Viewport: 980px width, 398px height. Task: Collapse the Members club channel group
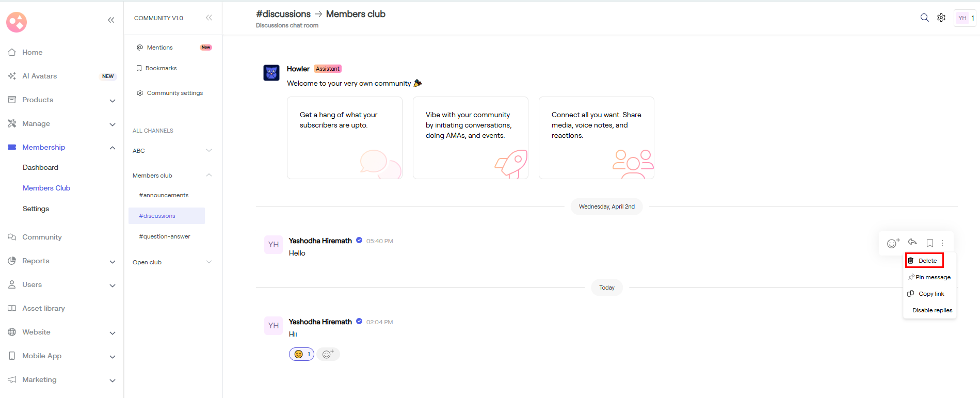(x=209, y=176)
